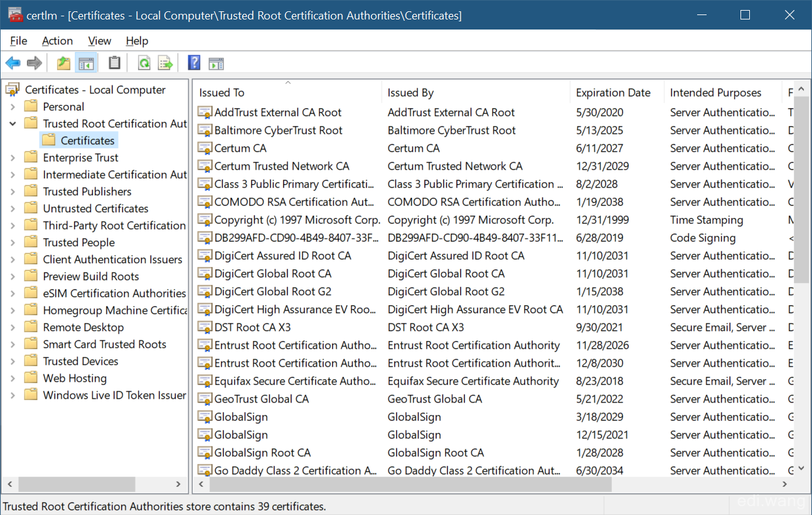The image size is (812, 515).
Task: Select eSIM Certification Authorities tree item
Action: coord(114,293)
